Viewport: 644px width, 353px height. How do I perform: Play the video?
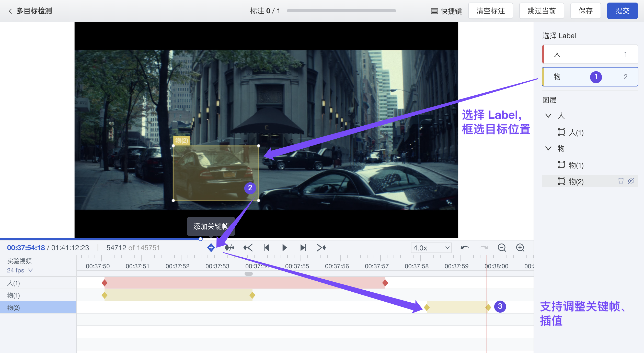[284, 248]
